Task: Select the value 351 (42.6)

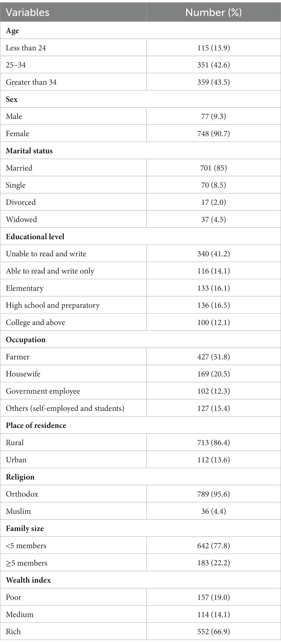Action: pos(213,65)
